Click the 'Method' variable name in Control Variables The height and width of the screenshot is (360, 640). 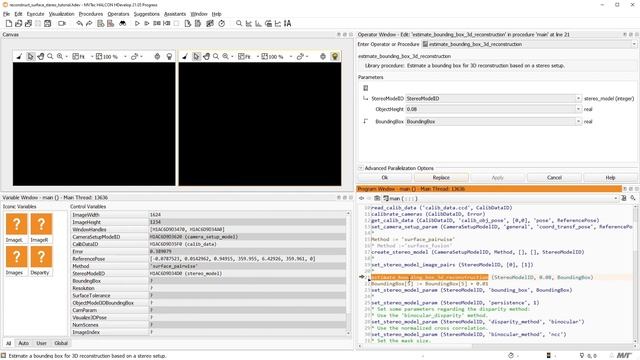81,266
